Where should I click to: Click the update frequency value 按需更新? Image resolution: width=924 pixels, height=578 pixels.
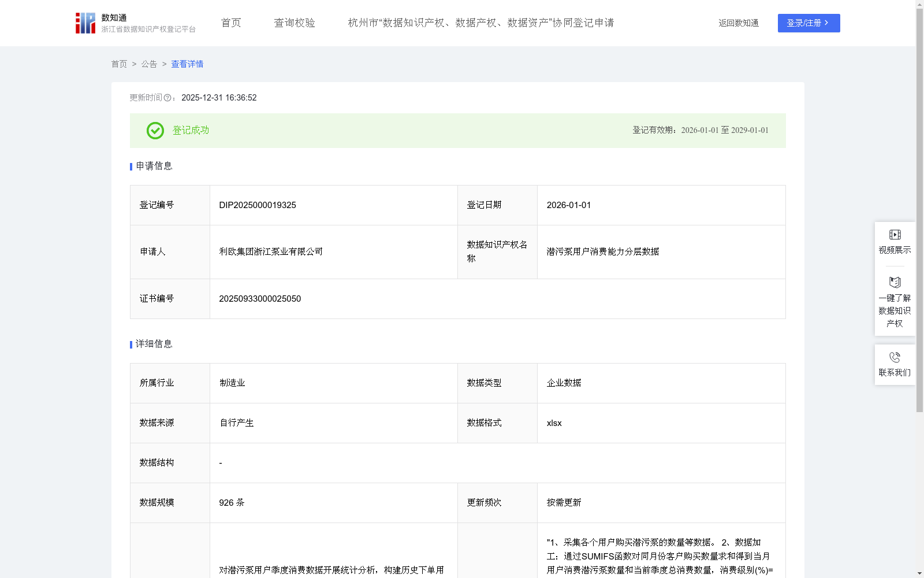coord(564,503)
